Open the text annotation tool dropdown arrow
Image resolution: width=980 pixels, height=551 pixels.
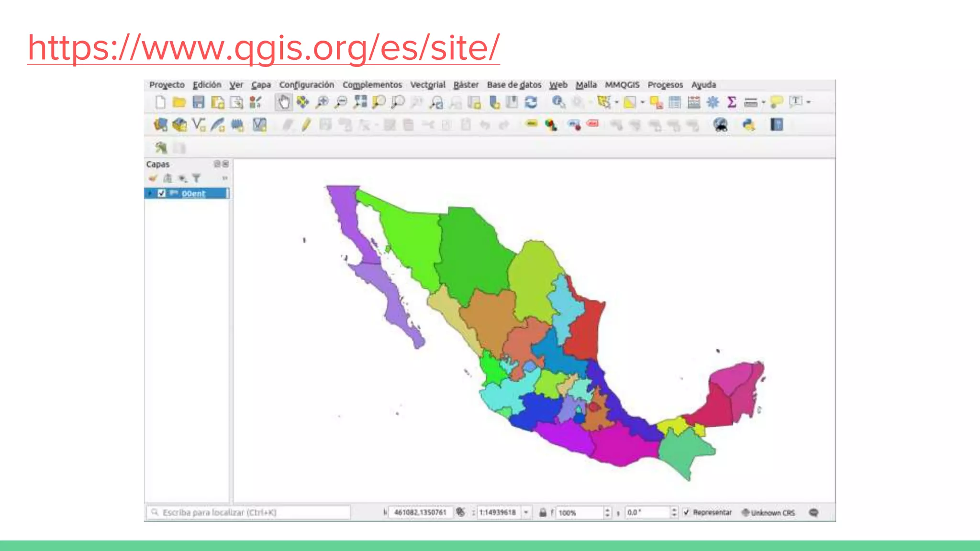point(808,102)
